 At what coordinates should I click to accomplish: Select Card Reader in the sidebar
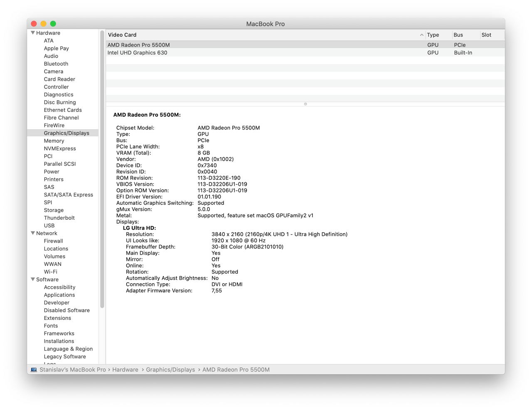[59, 79]
